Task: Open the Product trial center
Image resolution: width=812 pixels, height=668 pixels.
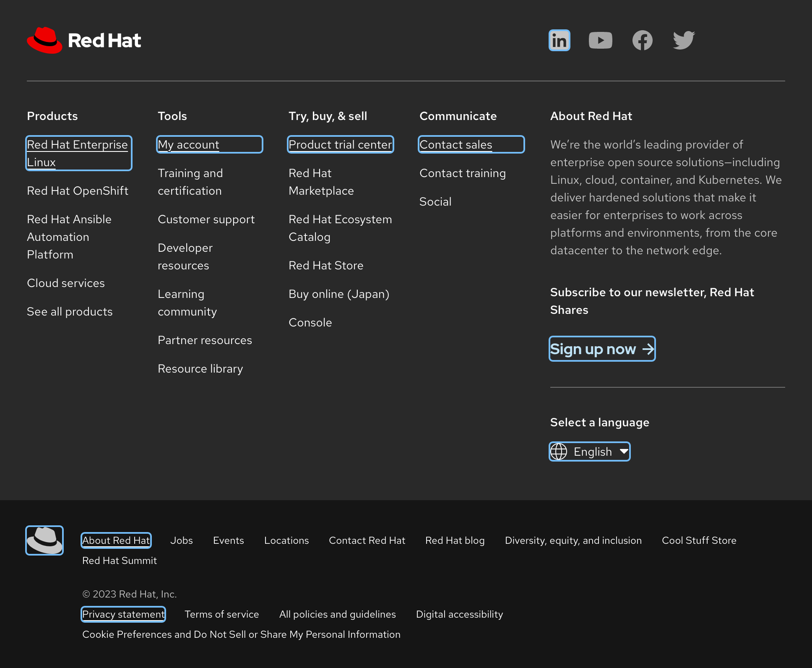Action: (340, 144)
